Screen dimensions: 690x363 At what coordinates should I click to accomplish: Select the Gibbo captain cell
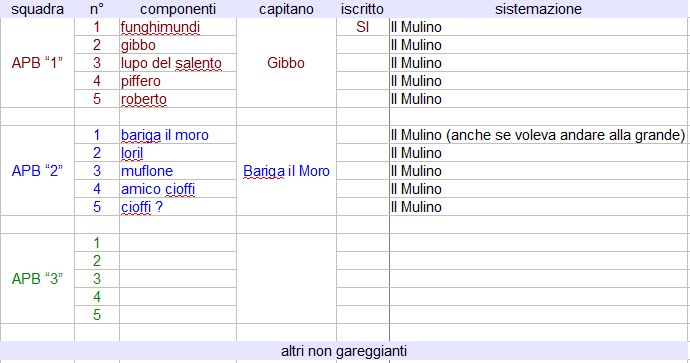pyautogui.click(x=286, y=63)
